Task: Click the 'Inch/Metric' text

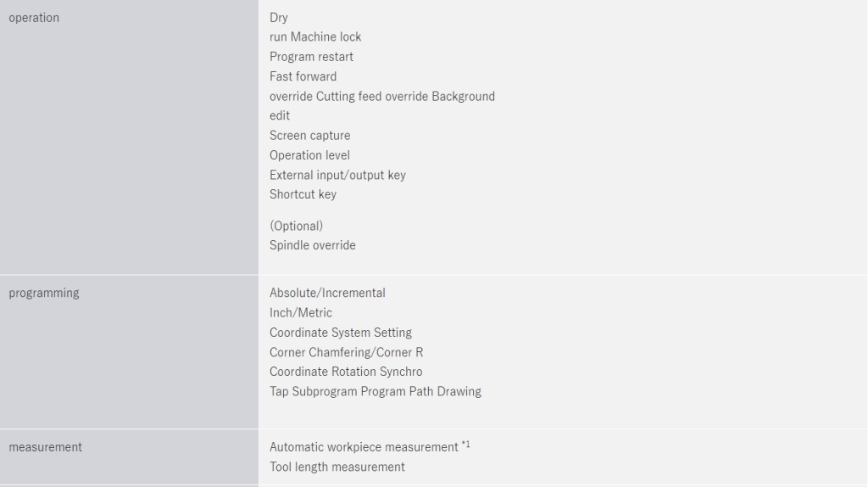Action: point(301,313)
